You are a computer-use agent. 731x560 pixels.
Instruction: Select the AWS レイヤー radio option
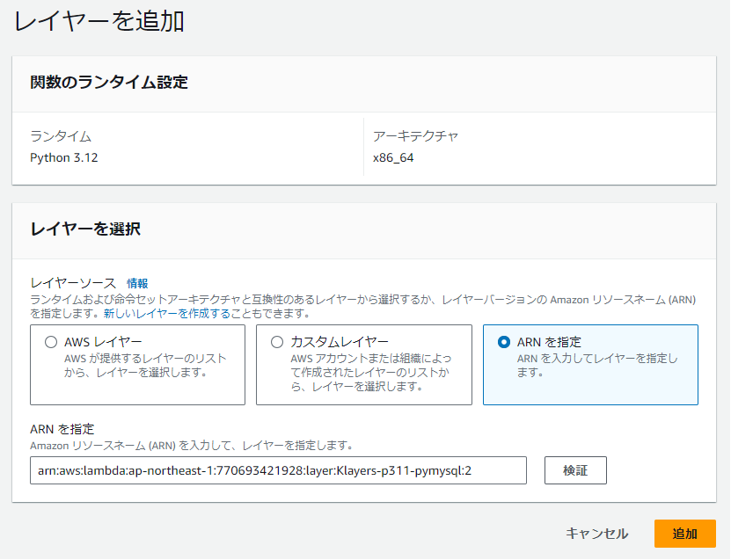coord(51,342)
